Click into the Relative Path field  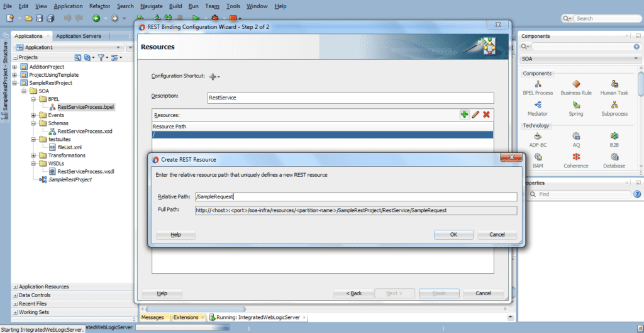(356, 197)
